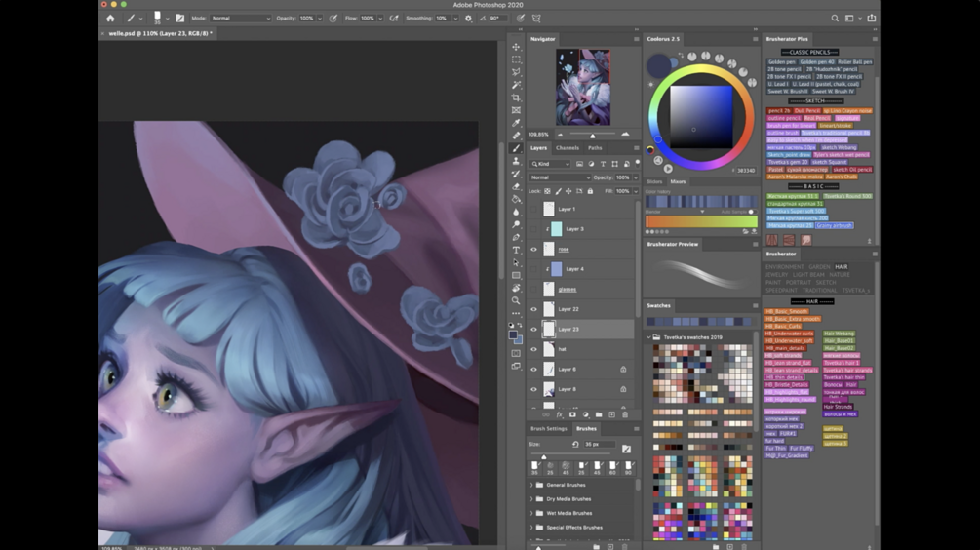Add layer mask at the bottom of the Layers panel
Image resolution: width=980 pixels, height=550 pixels.
[572, 414]
